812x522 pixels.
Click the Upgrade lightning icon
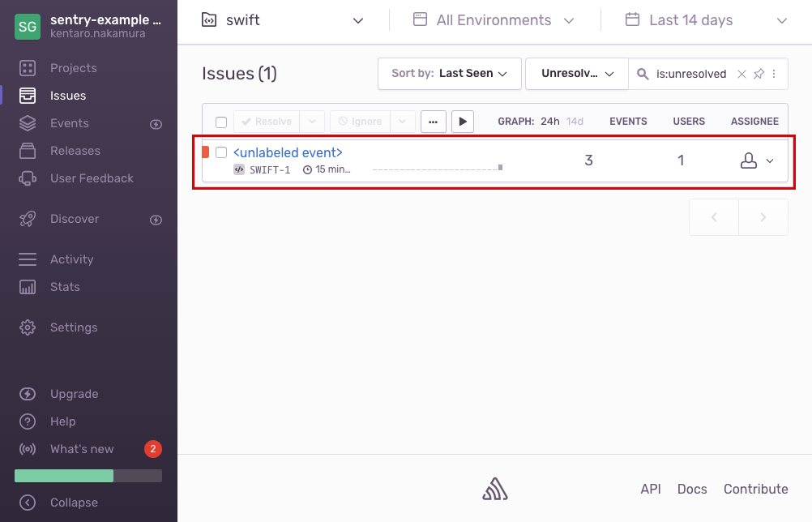(x=28, y=394)
